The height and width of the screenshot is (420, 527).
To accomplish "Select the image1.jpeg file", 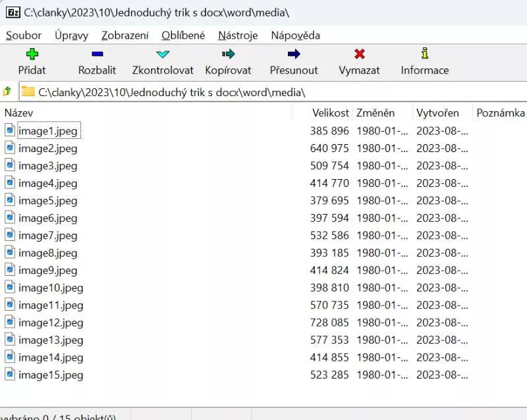I will (x=47, y=131).
